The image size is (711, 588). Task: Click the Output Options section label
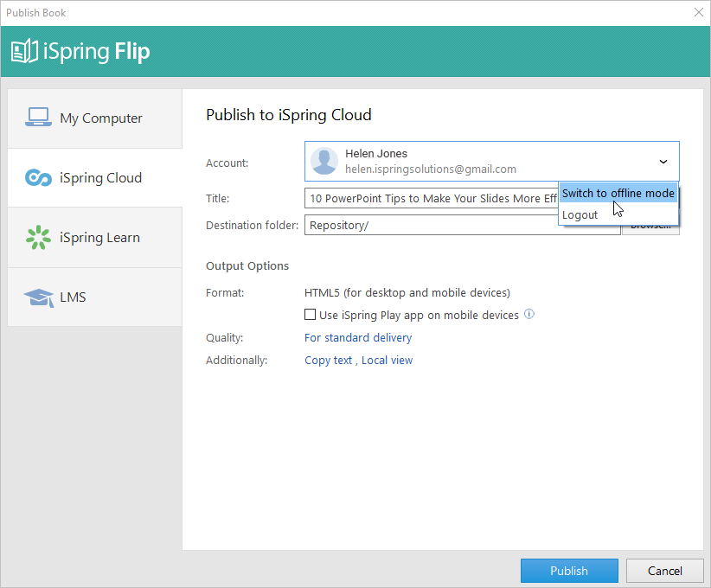(x=247, y=266)
